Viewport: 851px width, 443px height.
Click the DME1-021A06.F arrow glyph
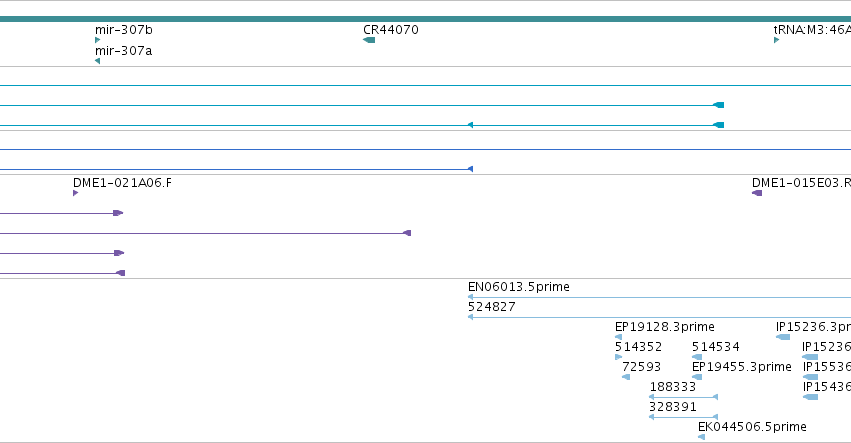[x=75, y=193]
